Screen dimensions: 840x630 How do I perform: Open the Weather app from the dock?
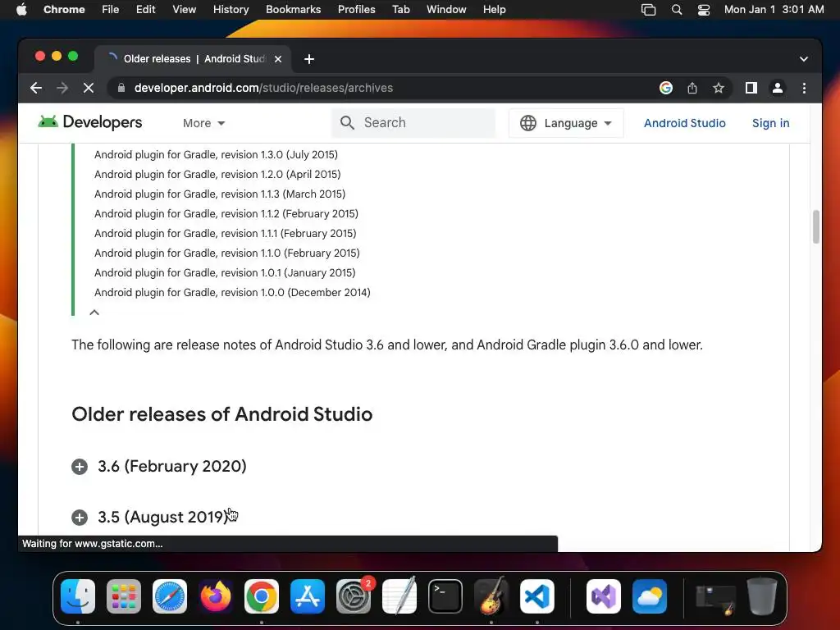pos(650,596)
